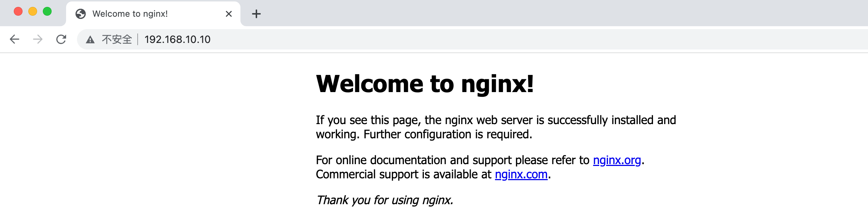The image size is (868, 214).
Task: Maximize the window with green button
Action: coord(47,12)
